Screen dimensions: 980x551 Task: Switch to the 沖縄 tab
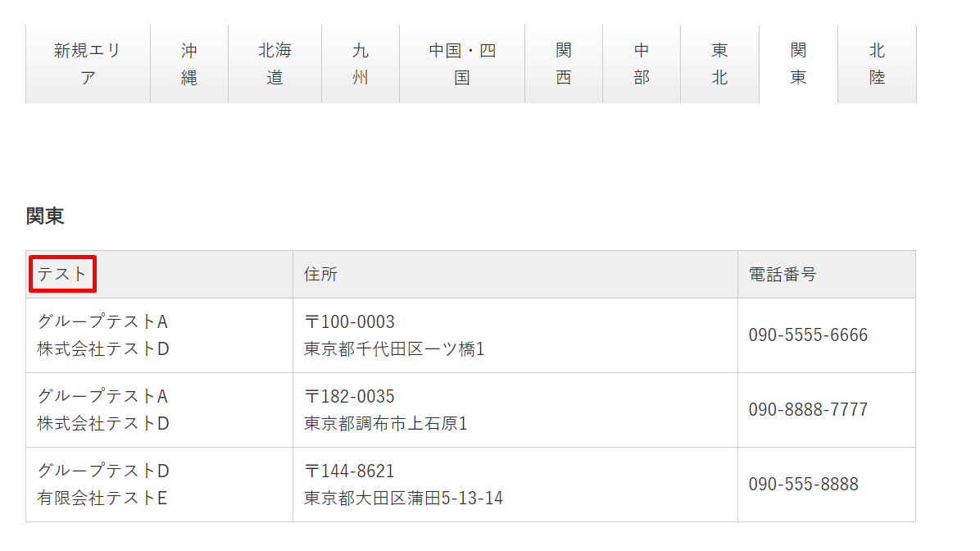coord(189,64)
